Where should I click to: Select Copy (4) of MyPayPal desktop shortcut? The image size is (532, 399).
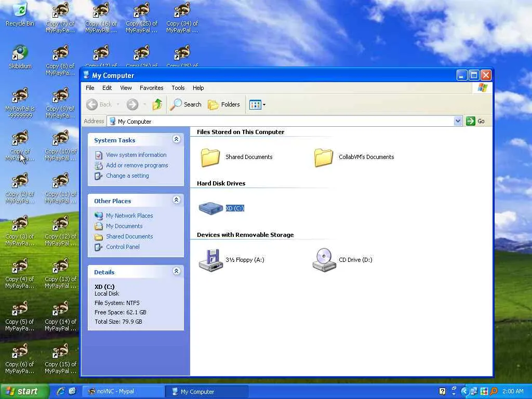coord(20,273)
